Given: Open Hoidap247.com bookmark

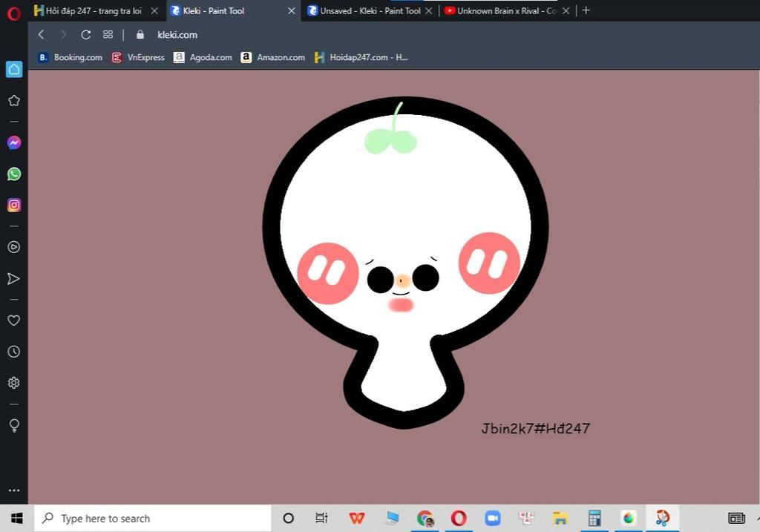Looking at the screenshot, I should [x=361, y=57].
